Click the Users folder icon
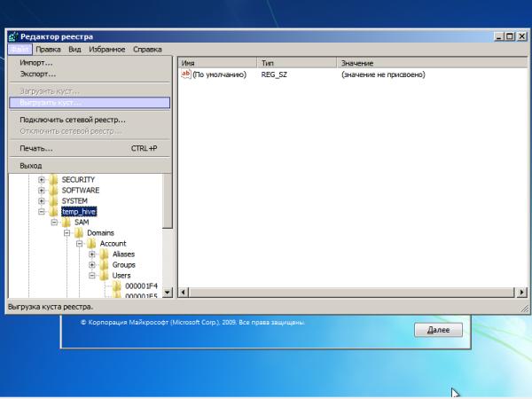The width and height of the screenshot is (532, 399). click(x=104, y=276)
